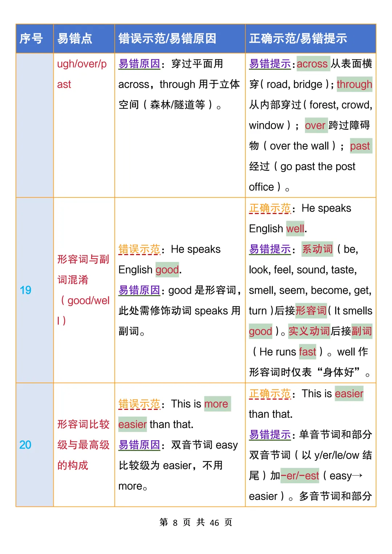
Task: Click row number 20
Action: pyautogui.click(x=25, y=445)
